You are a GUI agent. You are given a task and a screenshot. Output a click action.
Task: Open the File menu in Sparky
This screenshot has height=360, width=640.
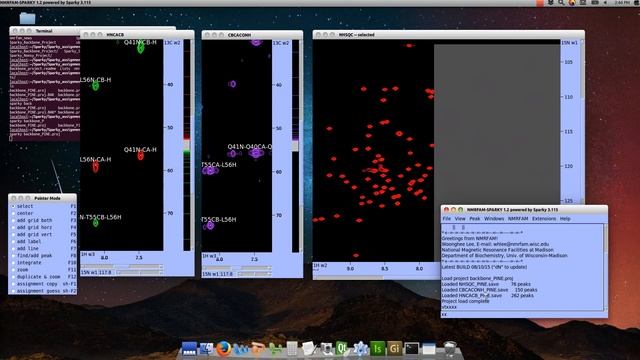pyautogui.click(x=447, y=219)
